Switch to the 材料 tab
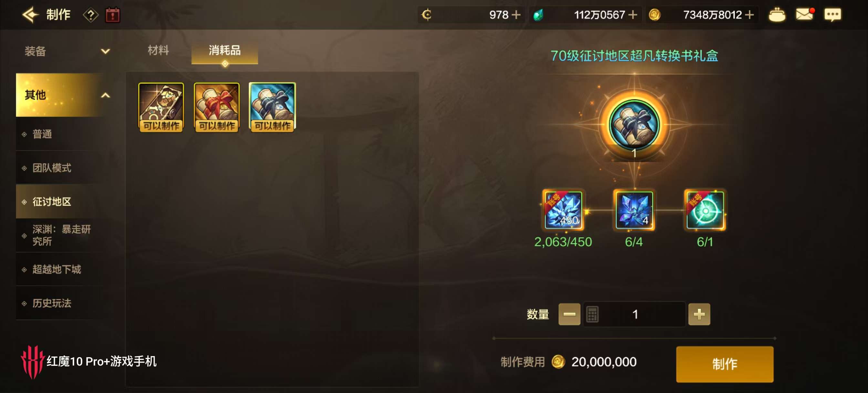868x393 pixels. [x=158, y=51]
